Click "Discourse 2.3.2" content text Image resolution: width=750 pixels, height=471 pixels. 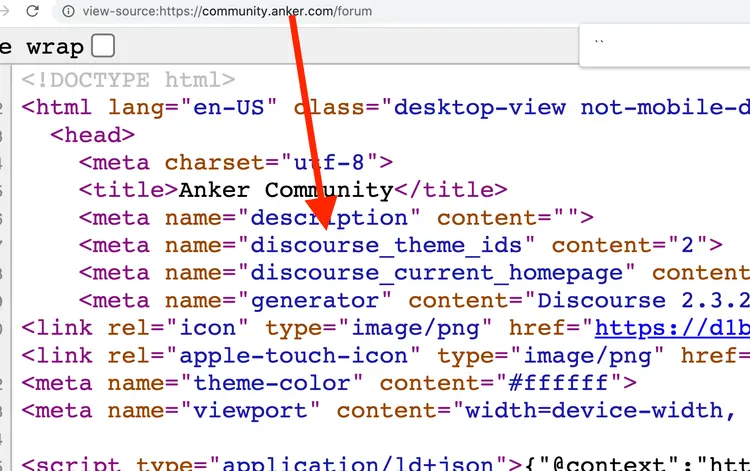(x=643, y=301)
